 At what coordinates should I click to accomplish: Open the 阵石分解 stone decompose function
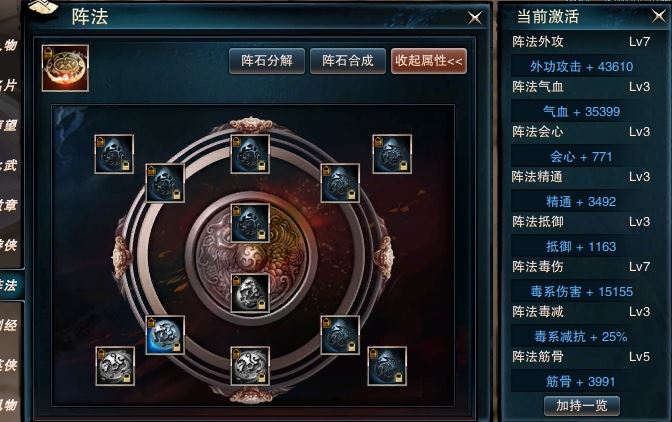tap(267, 61)
